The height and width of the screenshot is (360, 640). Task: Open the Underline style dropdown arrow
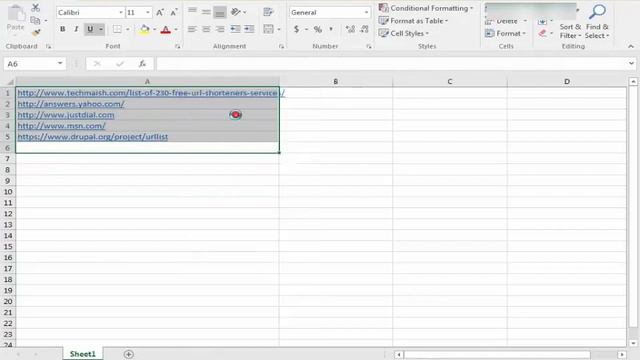[101, 29]
